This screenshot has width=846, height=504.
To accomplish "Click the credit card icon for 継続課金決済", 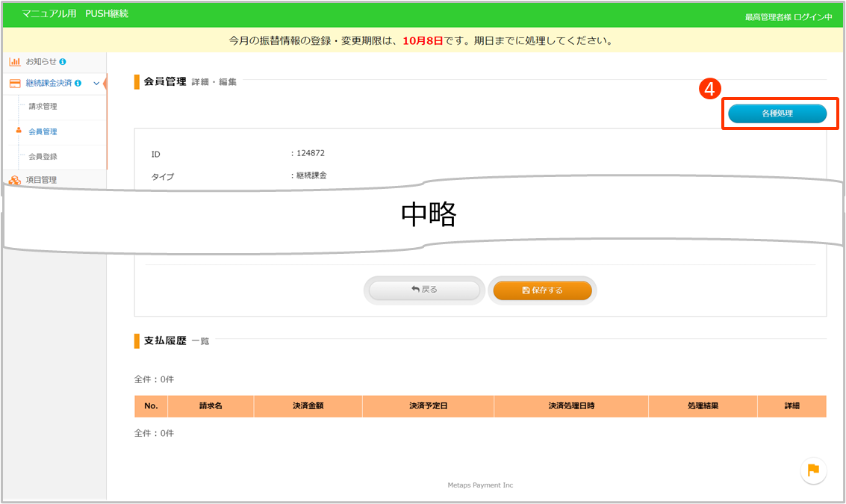I will click(x=15, y=84).
